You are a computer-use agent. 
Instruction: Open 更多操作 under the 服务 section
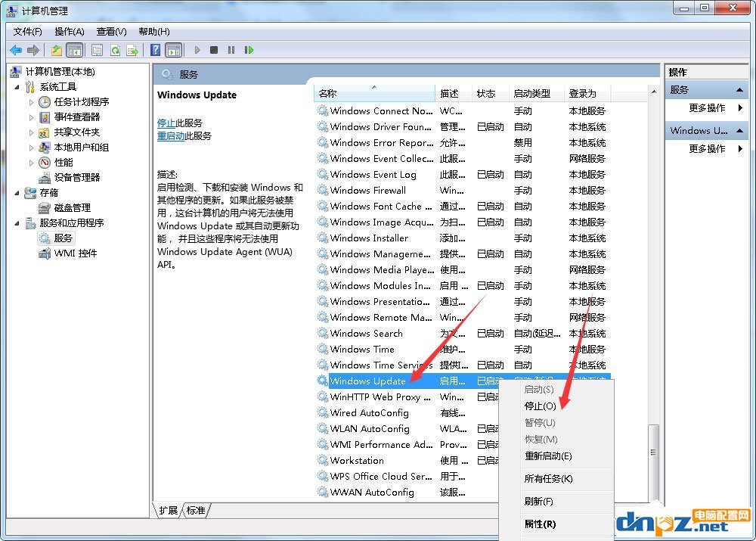(707, 108)
